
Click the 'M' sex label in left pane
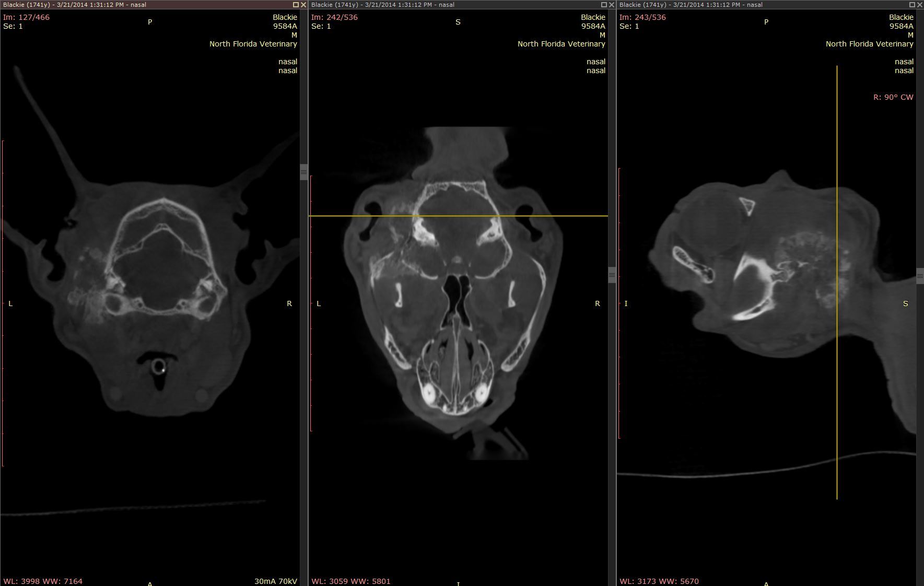tap(294, 35)
